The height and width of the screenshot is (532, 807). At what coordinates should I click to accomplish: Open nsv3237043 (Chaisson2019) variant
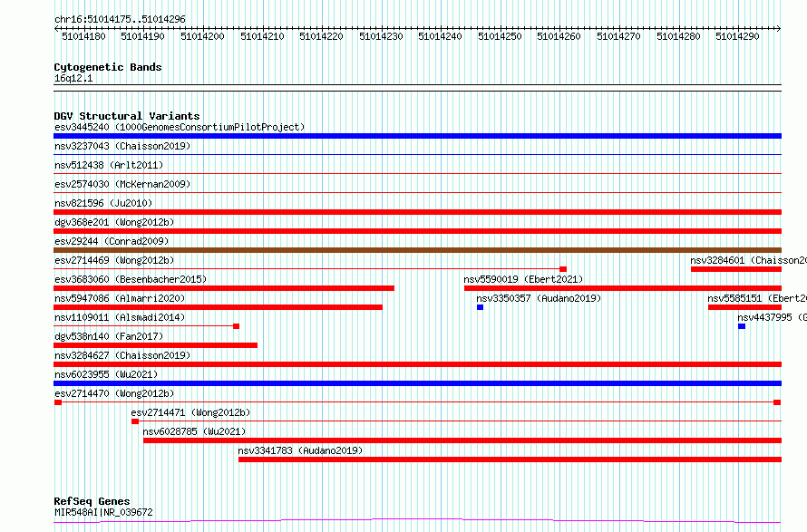(x=122, y=146)
